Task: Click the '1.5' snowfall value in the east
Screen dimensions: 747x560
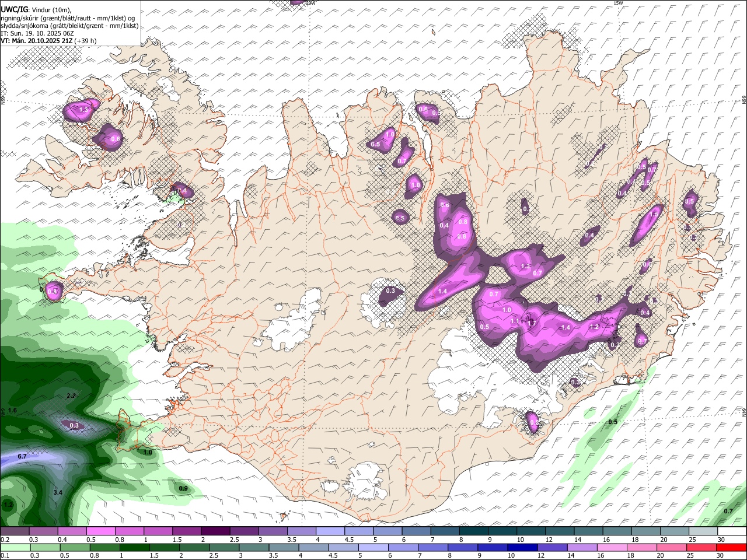Action: pyautogui.click(x=654, y=215)
